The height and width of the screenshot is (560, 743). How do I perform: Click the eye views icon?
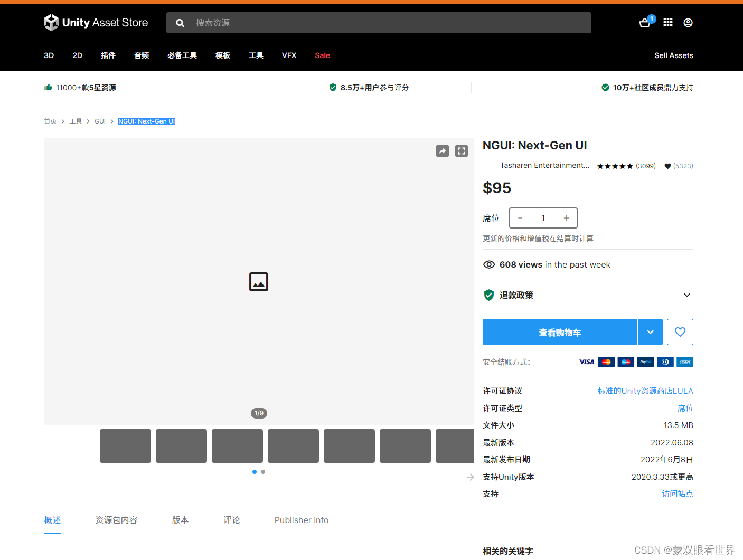[489, 264]
